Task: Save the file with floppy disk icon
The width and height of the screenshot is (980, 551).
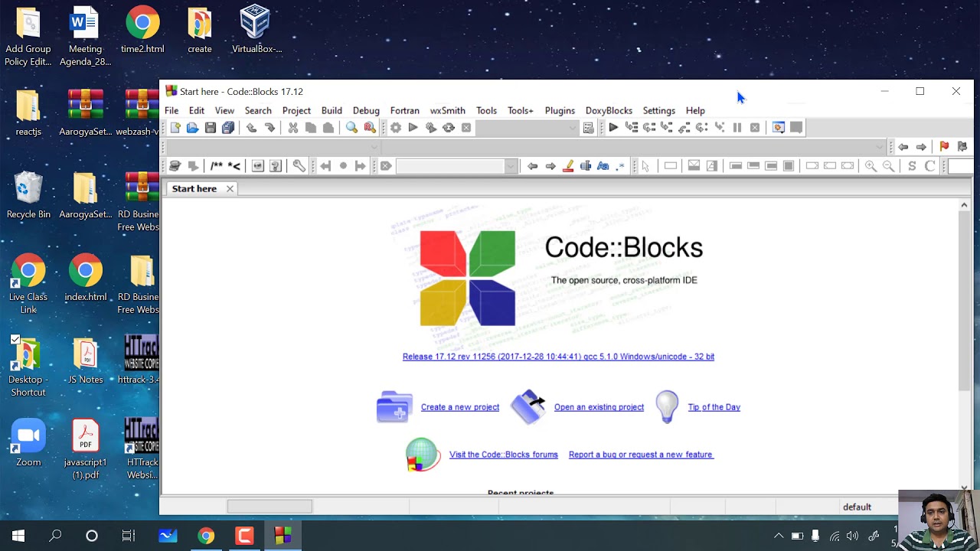Action: click(210, 128)
